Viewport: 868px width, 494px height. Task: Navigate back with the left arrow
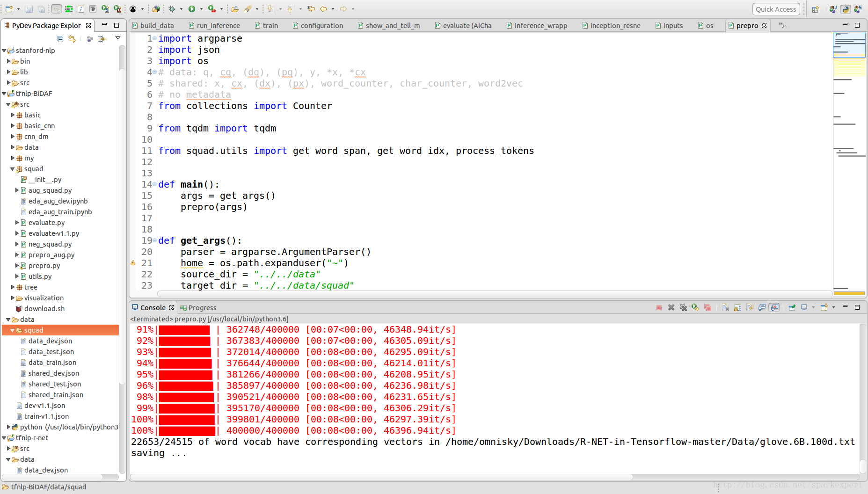(x=323, y=9)
